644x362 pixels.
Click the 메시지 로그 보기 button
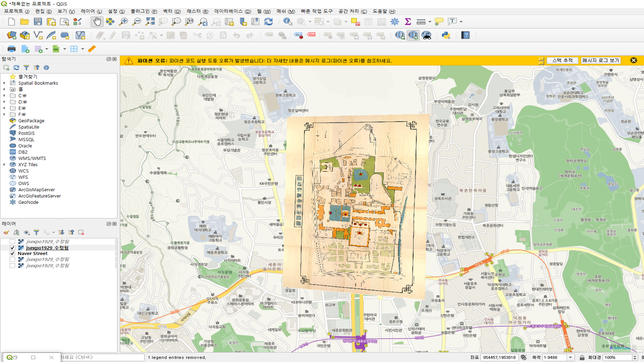click(600, 60)
